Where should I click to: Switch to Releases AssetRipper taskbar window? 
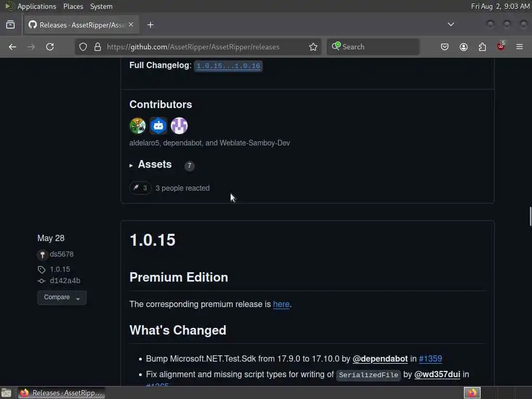(x=61, y=393)
